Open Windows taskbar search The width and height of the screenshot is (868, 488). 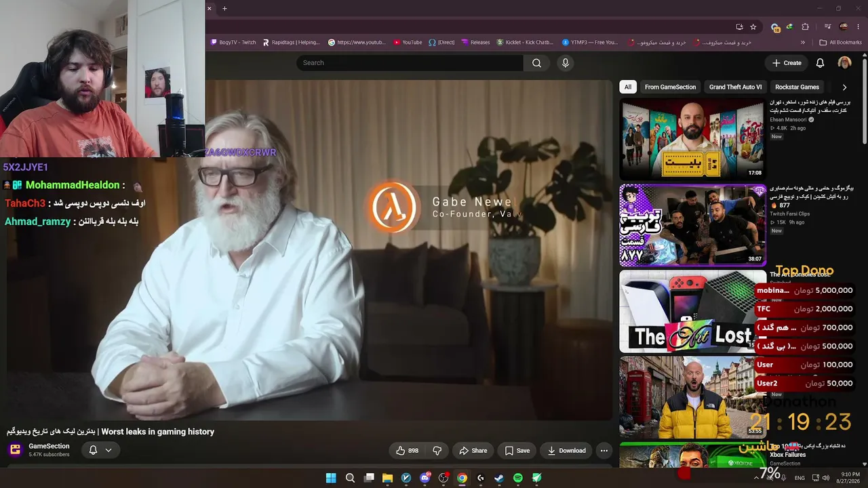click(350, 478)
